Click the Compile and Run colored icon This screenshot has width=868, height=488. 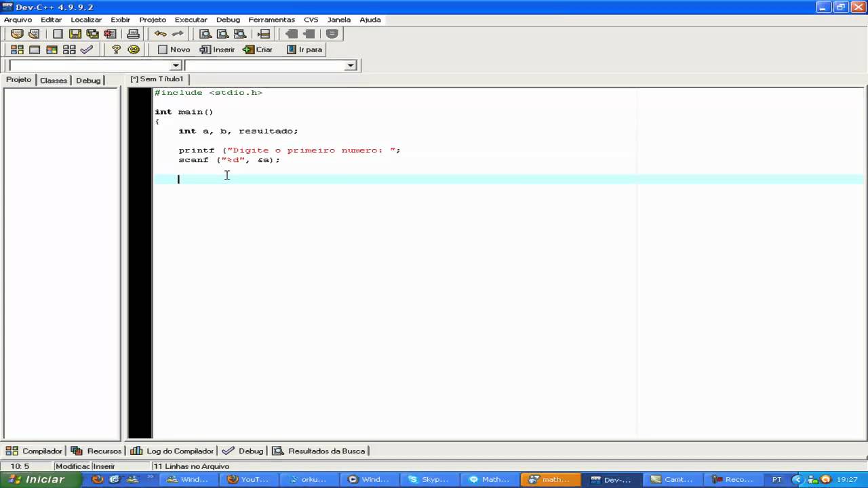click(x=52, y=49)
